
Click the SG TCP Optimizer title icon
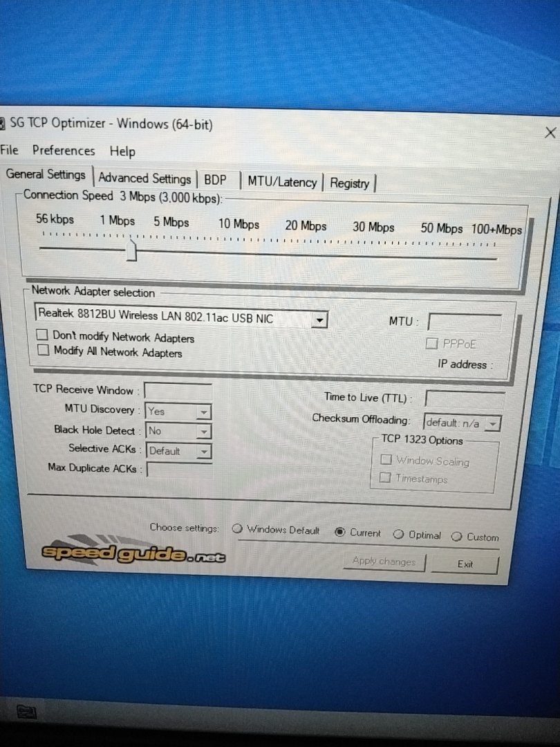coord(2,123)
